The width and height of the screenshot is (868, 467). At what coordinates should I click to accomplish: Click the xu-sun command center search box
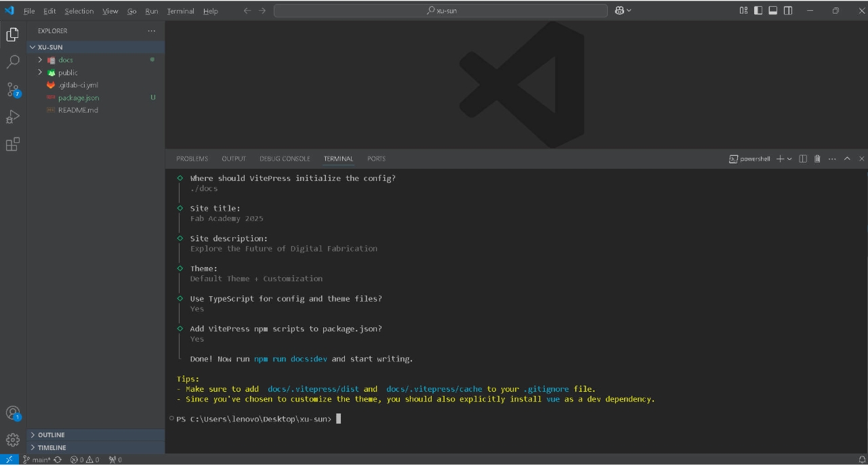pos(440,10)
